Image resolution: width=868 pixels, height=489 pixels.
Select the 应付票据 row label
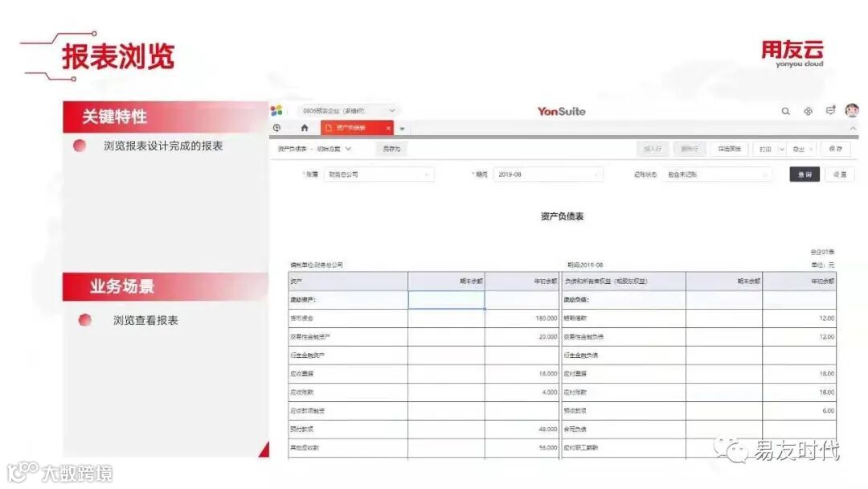575,374
